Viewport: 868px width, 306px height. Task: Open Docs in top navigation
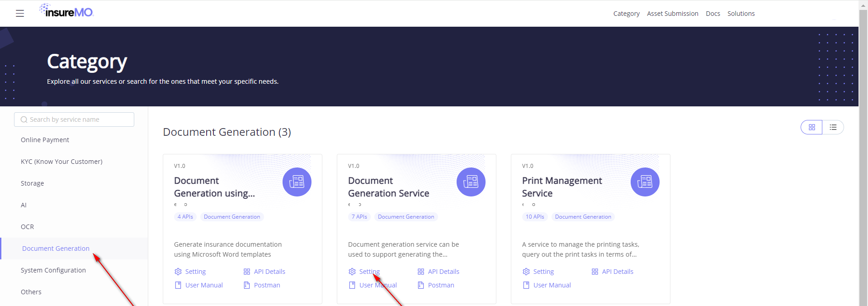click(712, 14)
